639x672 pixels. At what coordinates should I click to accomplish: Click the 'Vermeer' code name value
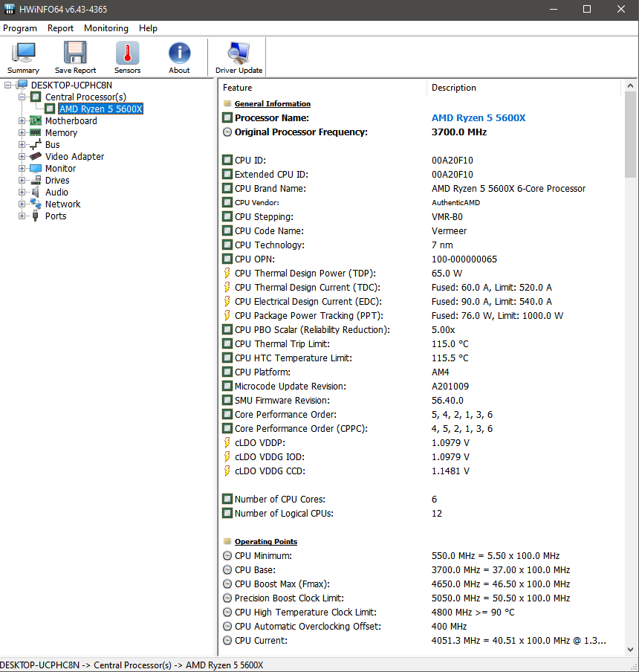pos(449,231)
